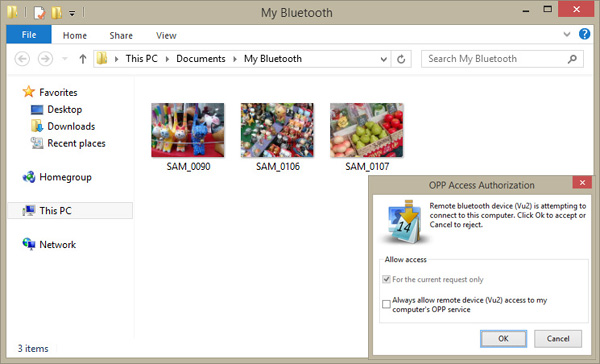This screenshot has height=364, width=600.
Task: Click the SAM_0106 file name label
Action: point(278,166)
